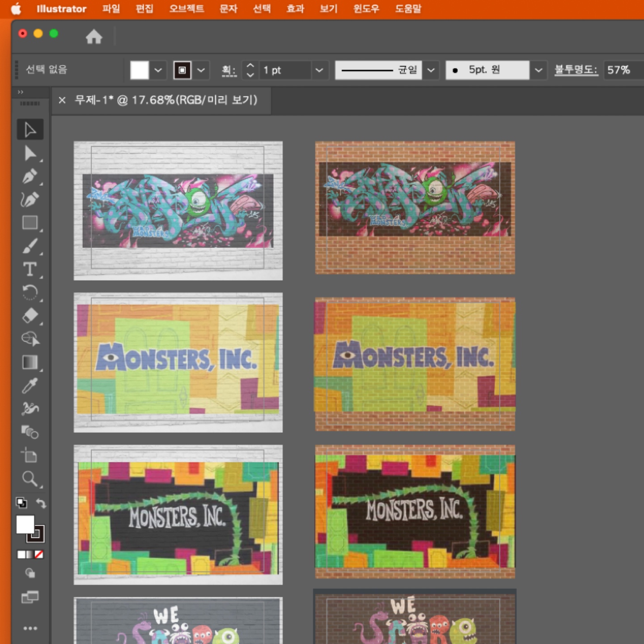Select the Gradient tool

tap(30, 362)
